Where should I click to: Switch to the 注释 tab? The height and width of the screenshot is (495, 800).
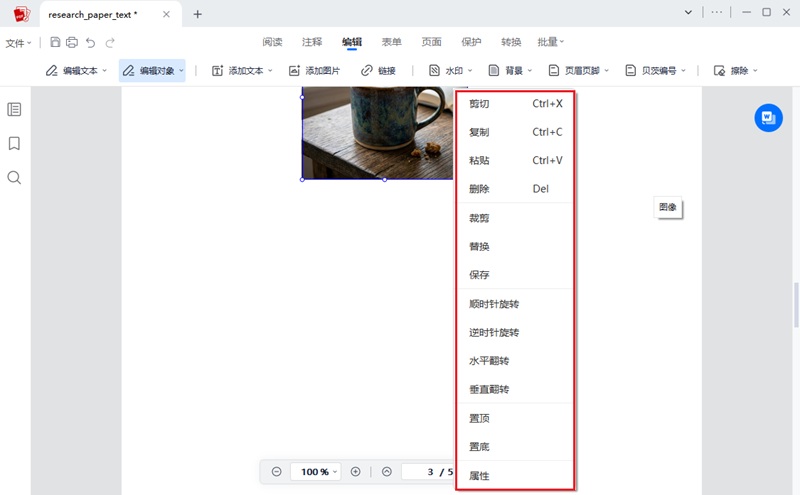tap(312, 42)
